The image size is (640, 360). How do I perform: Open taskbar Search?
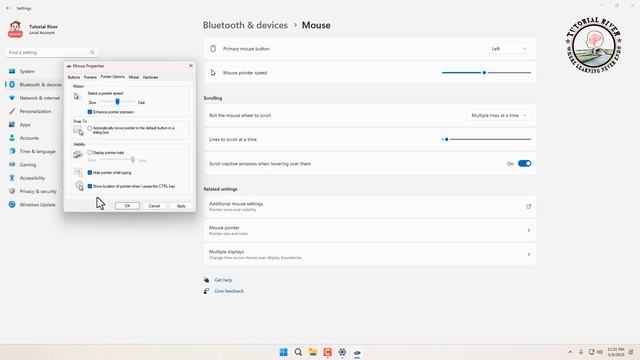298,352
